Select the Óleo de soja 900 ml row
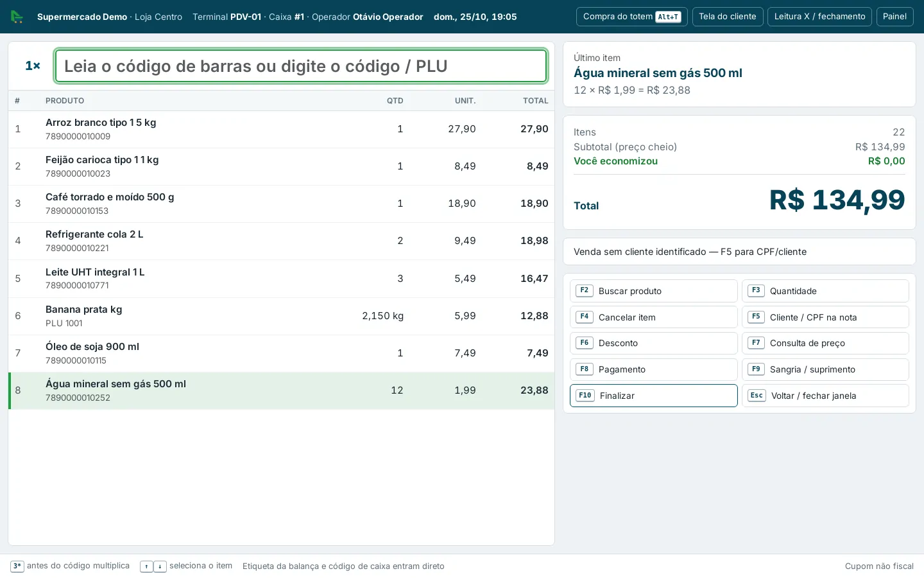924x578 pixels. coord(281,353)
